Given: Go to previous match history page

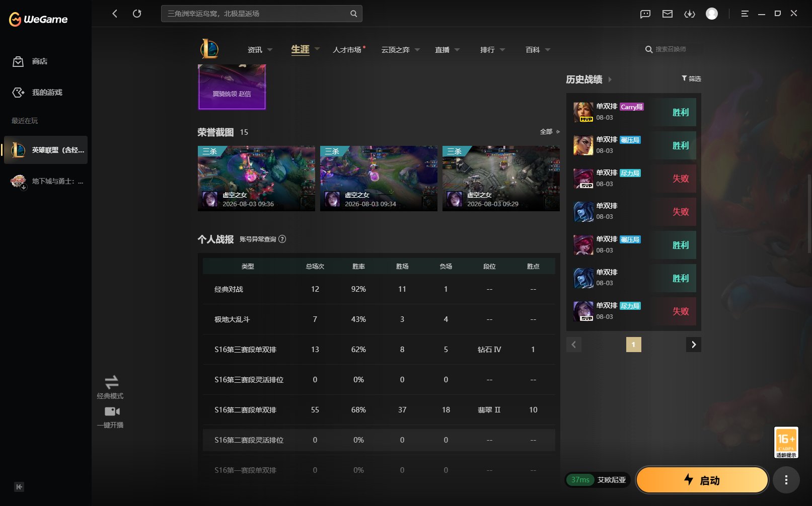Looking at the screenshot, I should coord(574,345).
